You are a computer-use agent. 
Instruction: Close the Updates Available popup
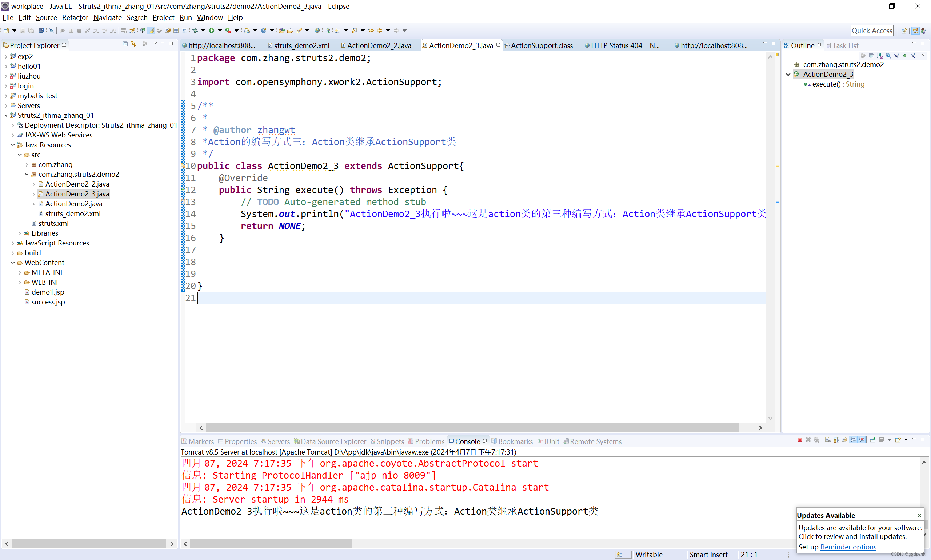click(920, 516)
